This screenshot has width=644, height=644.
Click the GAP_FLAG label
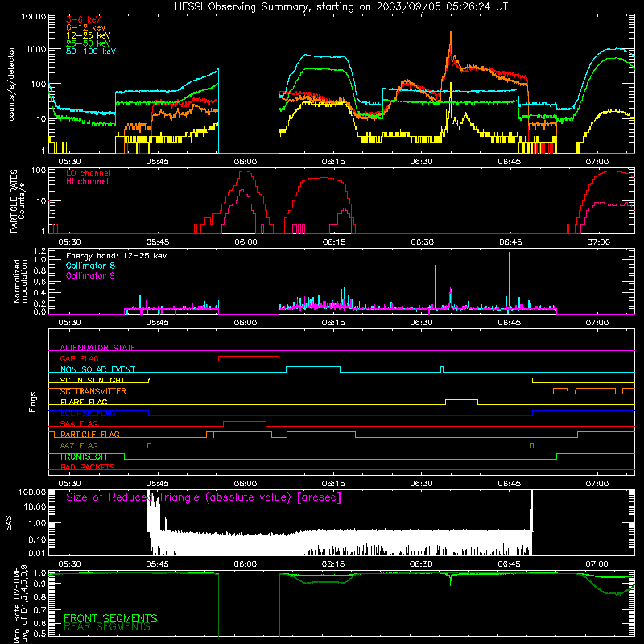coord(79,358)
